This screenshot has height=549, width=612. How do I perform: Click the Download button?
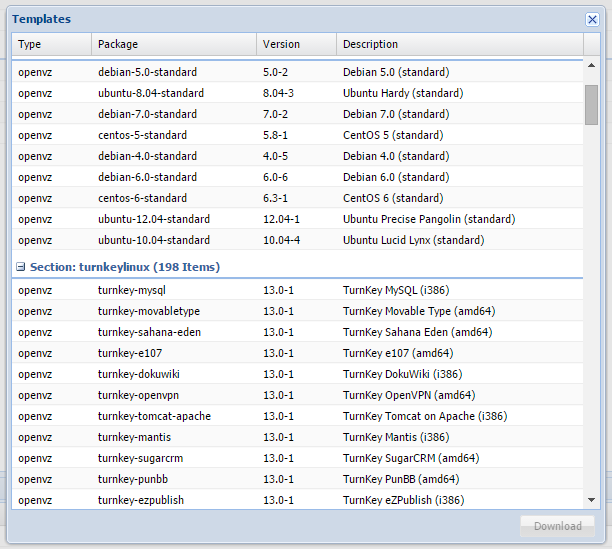click(557, 526)
